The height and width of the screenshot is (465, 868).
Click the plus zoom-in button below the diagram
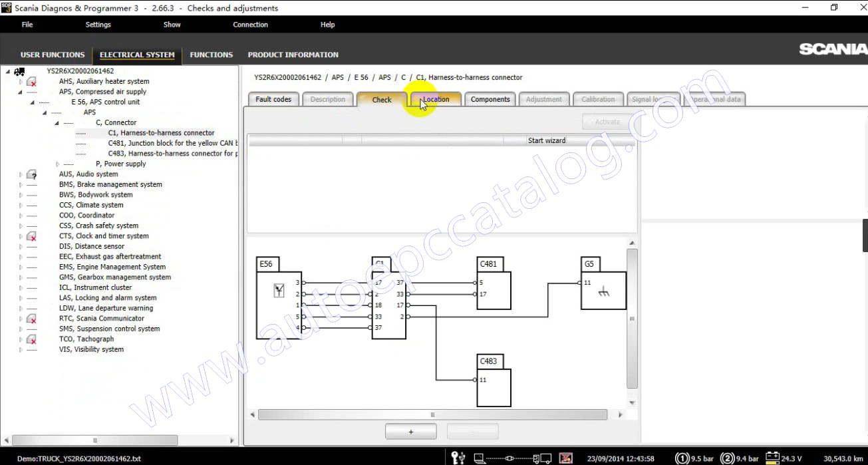410,432
